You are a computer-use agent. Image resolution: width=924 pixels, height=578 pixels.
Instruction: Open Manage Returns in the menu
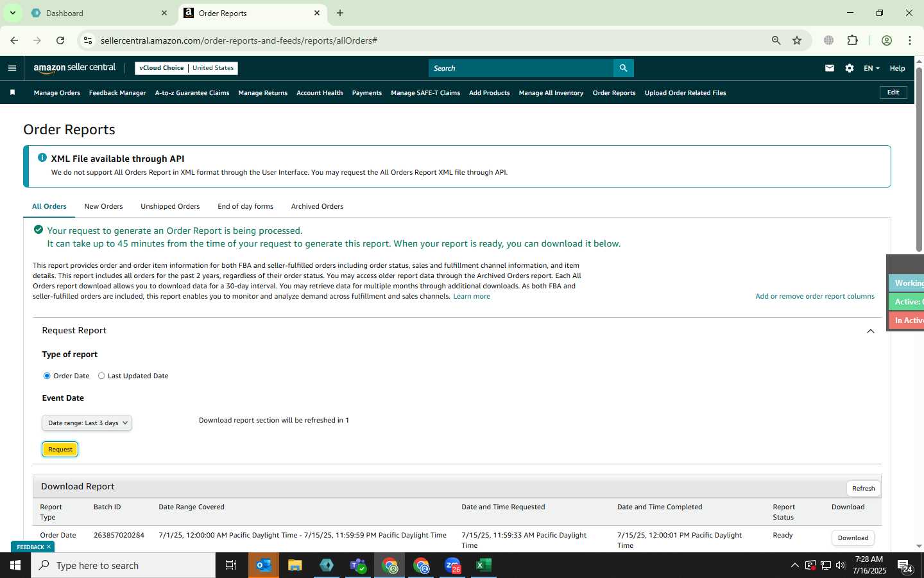point(262,92)
